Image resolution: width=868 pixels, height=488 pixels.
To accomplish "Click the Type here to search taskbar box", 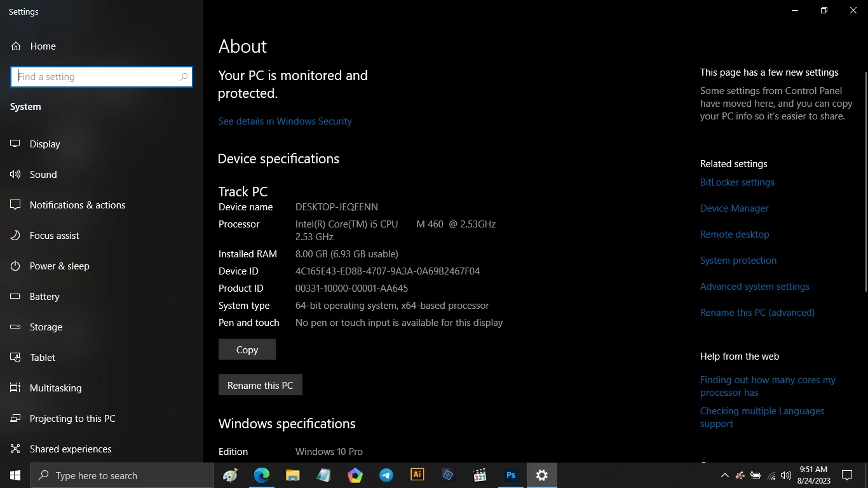I will [122, 475].
